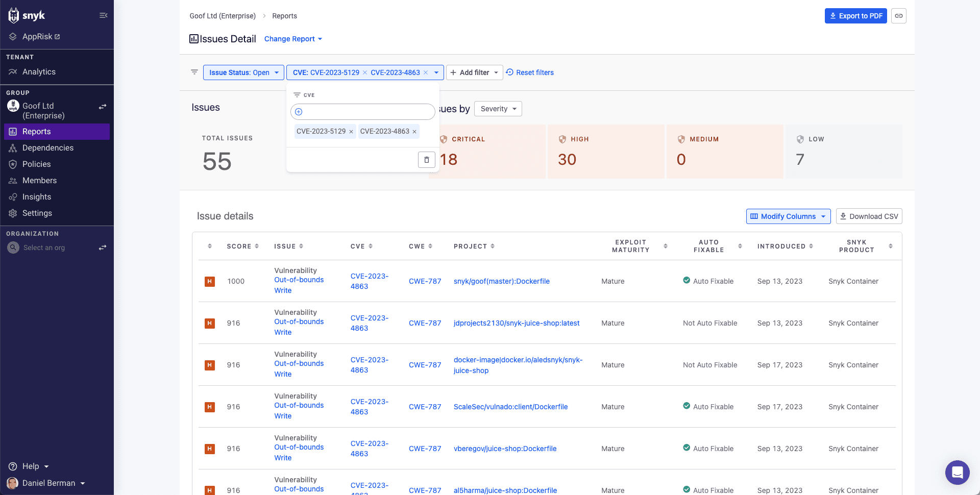Expand the Severity grouping dropdown
Image resolution: width=980 pixels, height=495 pixels.
tap(498, 109)
